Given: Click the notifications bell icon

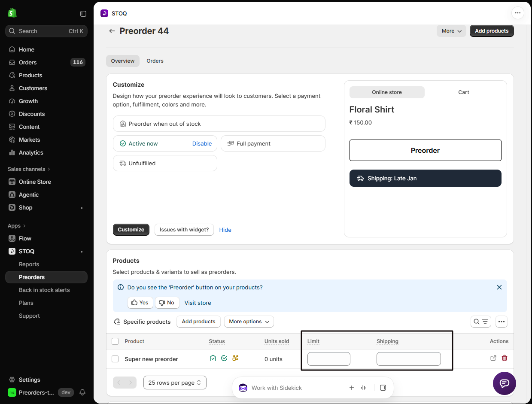Looking at the screenshot, I should point(82,392).
